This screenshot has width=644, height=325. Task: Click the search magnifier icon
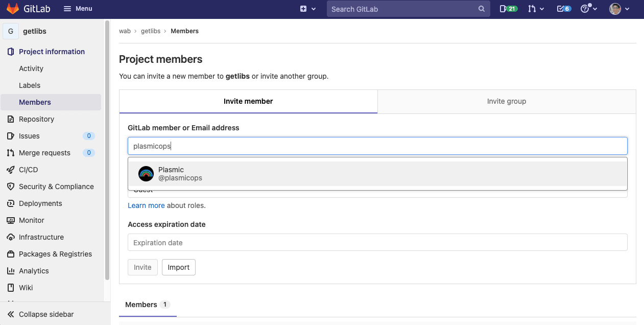click(481, 9)
